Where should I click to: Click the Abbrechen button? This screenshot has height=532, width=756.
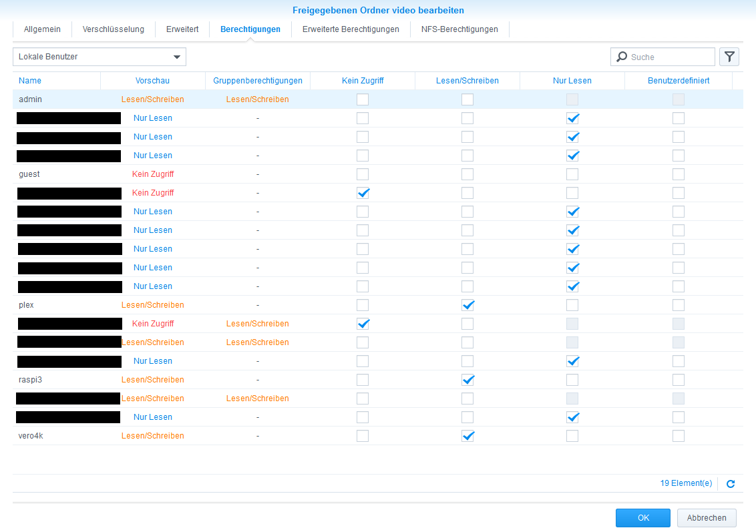(x=707, y=518)
